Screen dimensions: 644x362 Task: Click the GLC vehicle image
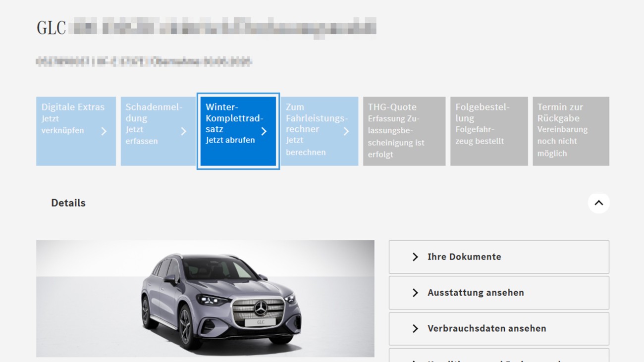[x=205, y=299]
